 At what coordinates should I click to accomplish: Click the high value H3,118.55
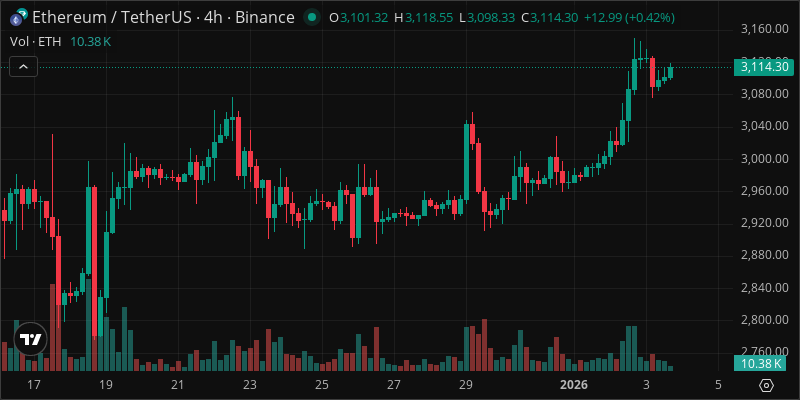(x=422, y=18)
